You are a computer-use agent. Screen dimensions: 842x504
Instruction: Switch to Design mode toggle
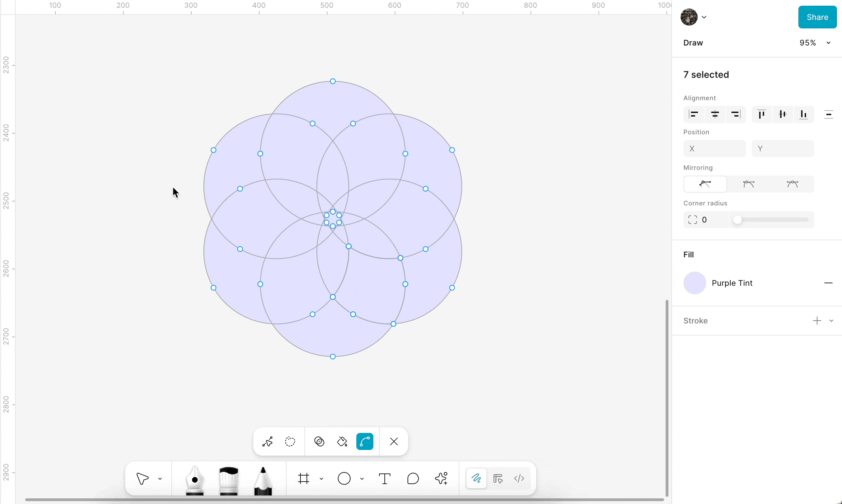pos(498,478)
